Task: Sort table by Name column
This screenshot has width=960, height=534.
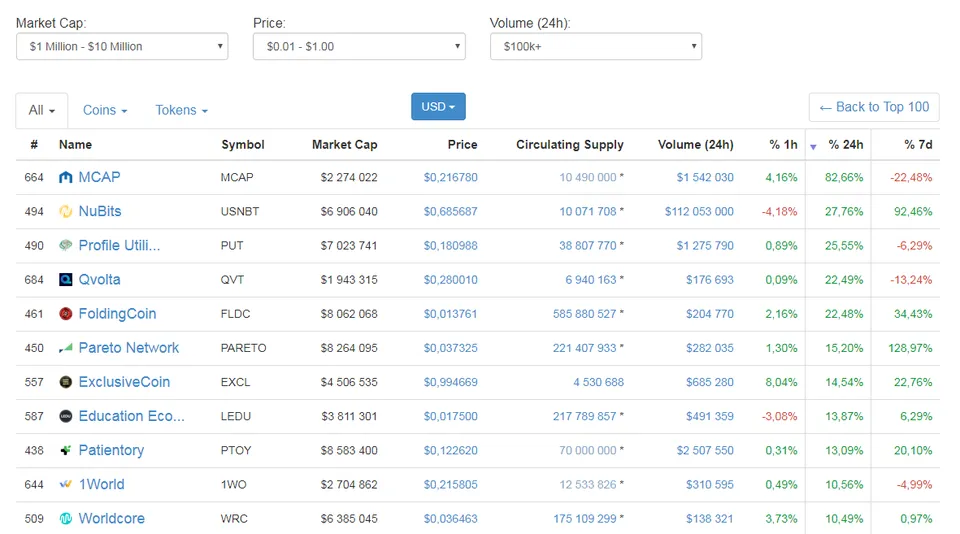Action: click(75, 145)
